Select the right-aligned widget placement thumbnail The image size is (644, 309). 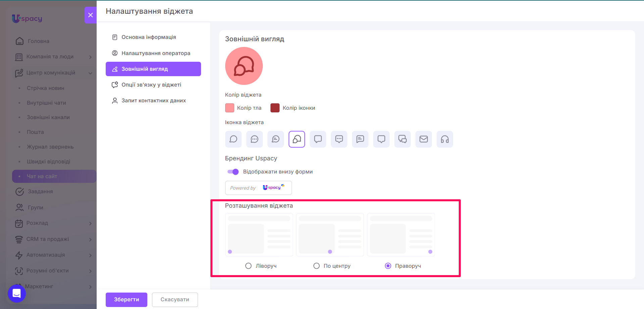tap(401, 235)
